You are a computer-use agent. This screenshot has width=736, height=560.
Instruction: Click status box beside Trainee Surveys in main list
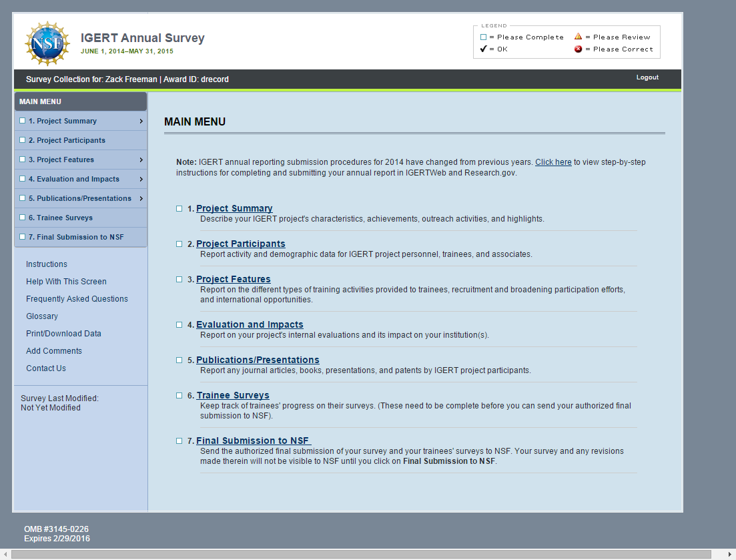click(x=179, y=396)
